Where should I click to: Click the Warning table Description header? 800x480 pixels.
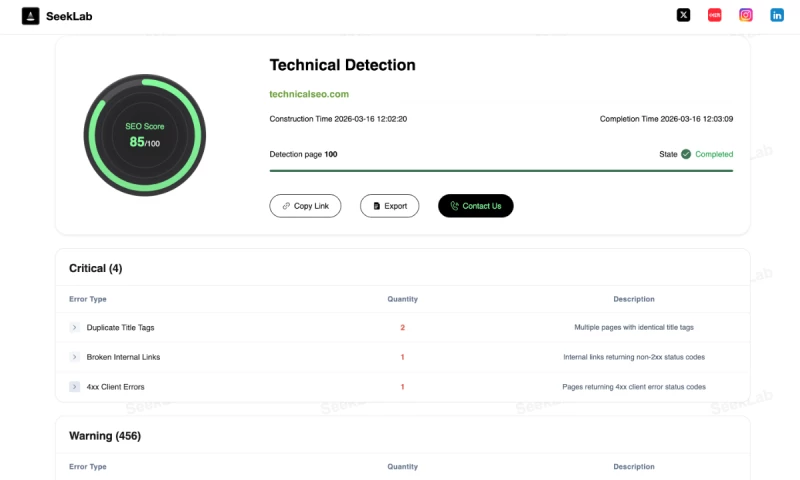click(634, 467)
